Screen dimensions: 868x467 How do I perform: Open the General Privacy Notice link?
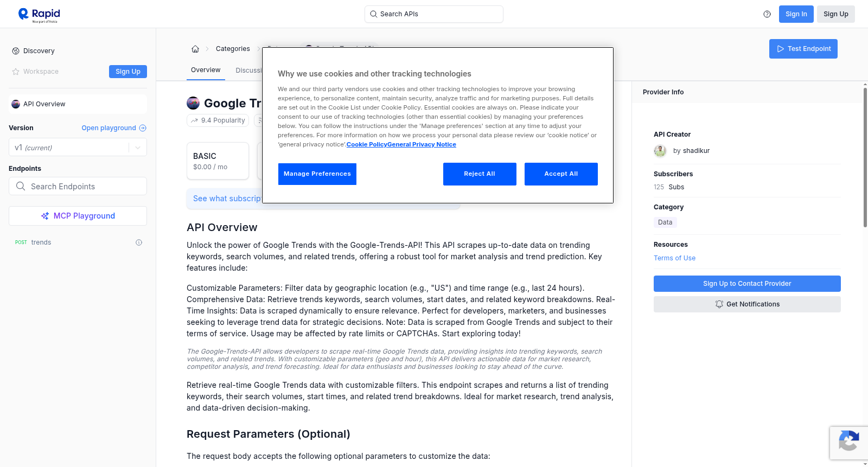[422, 144]
